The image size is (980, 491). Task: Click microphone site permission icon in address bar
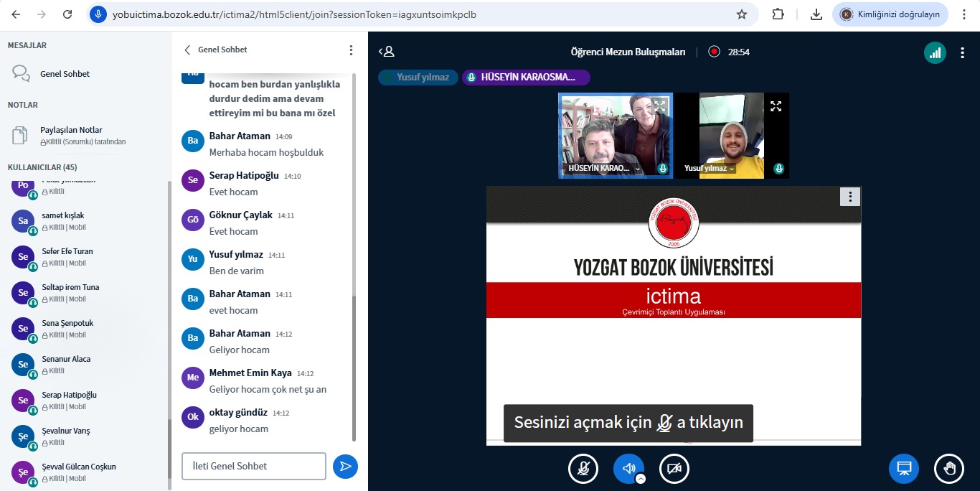(x=98, y=14)
